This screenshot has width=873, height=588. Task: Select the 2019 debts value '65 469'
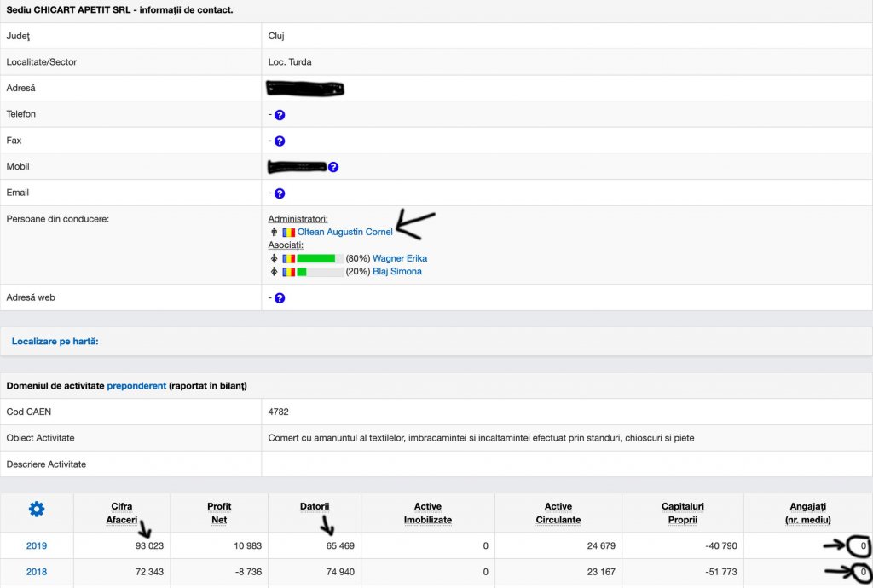pyautogui.click(x=340, y=545)
